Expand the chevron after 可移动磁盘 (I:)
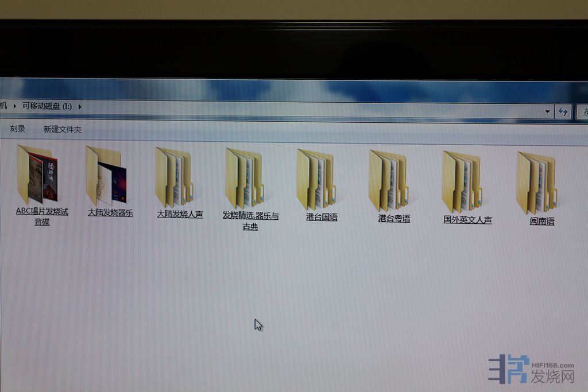 click(x=80, y=106)
